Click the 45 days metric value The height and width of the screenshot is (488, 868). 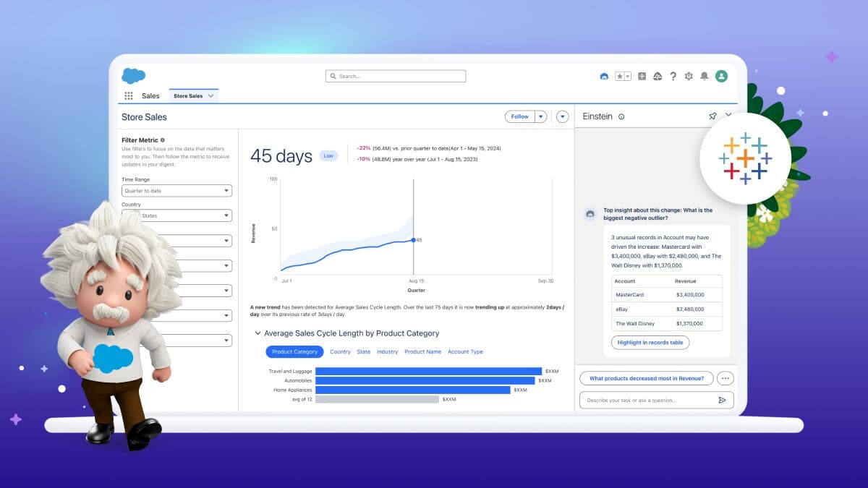(281, 156)
